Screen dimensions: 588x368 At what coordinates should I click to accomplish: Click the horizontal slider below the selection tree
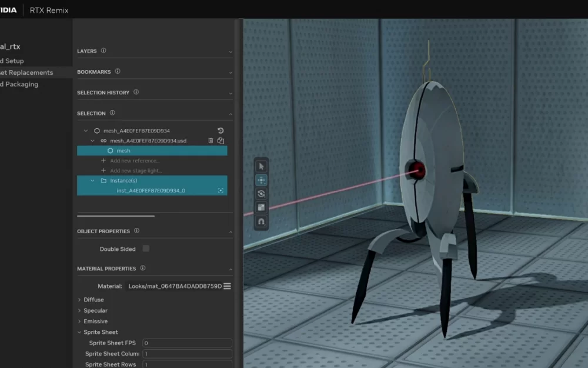pos(115,216)
